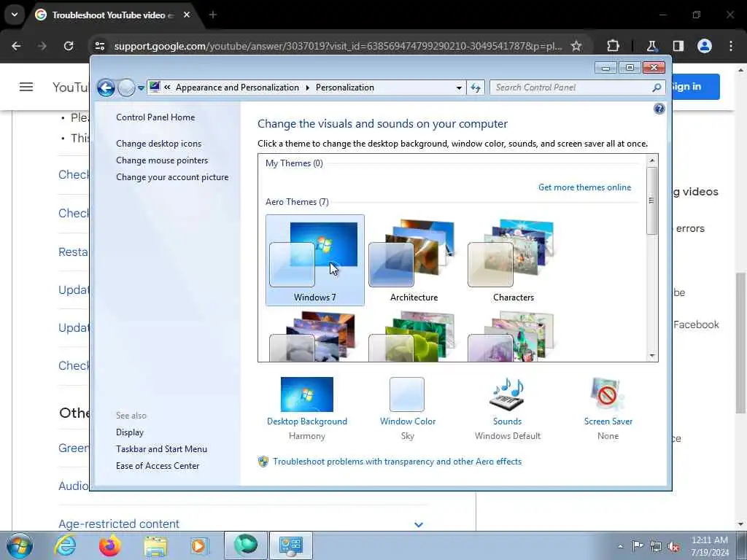Select the Windows 7 theme
This screenshot has height=560, width=747.
point(315,260)
